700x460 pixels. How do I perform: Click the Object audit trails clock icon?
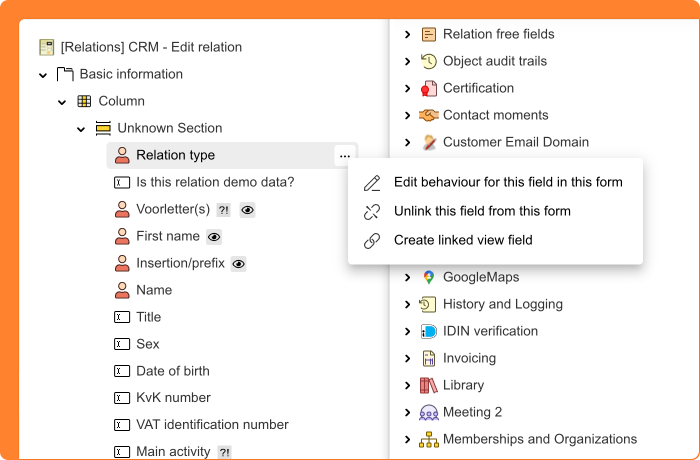click(x=428, y=61)
